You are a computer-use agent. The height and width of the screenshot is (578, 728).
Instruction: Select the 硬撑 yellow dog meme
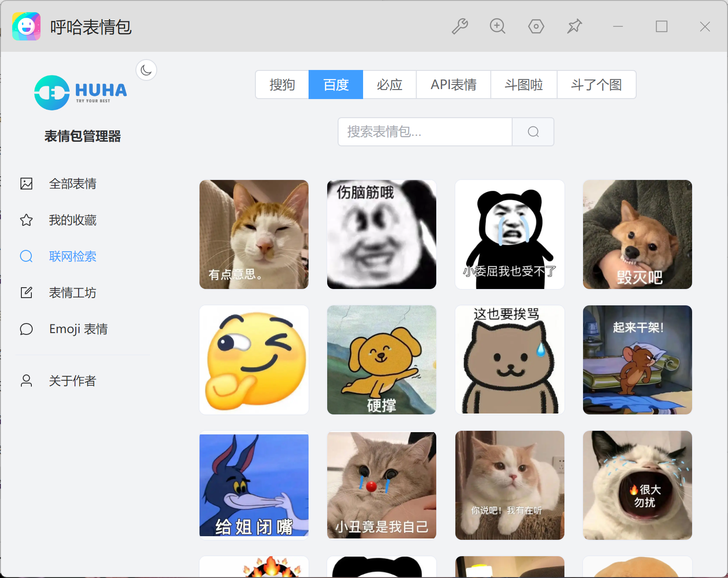click(x=382, y=360)
